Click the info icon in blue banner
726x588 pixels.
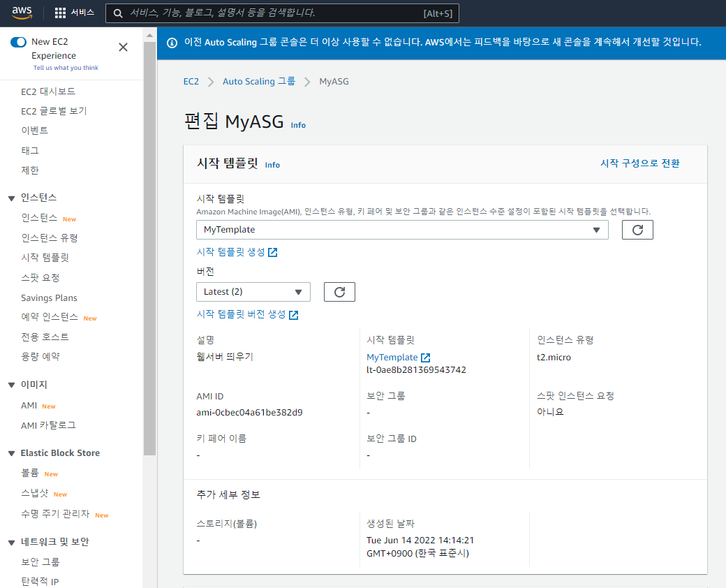click(x=172, y=43)
